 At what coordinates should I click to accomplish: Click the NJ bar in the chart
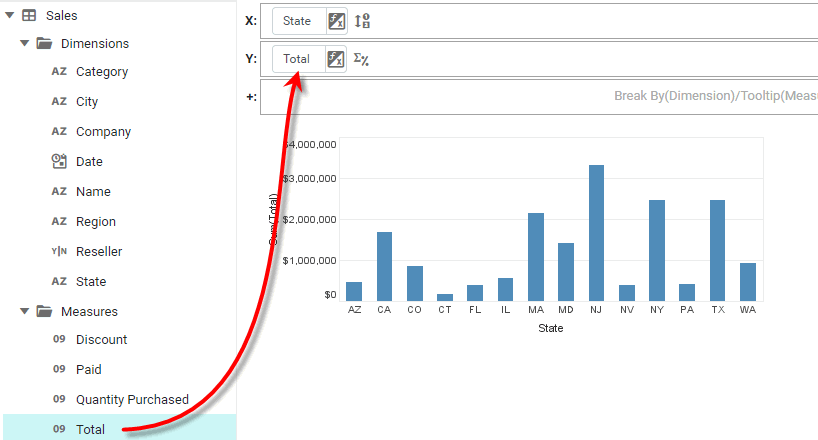coord(596,233)
